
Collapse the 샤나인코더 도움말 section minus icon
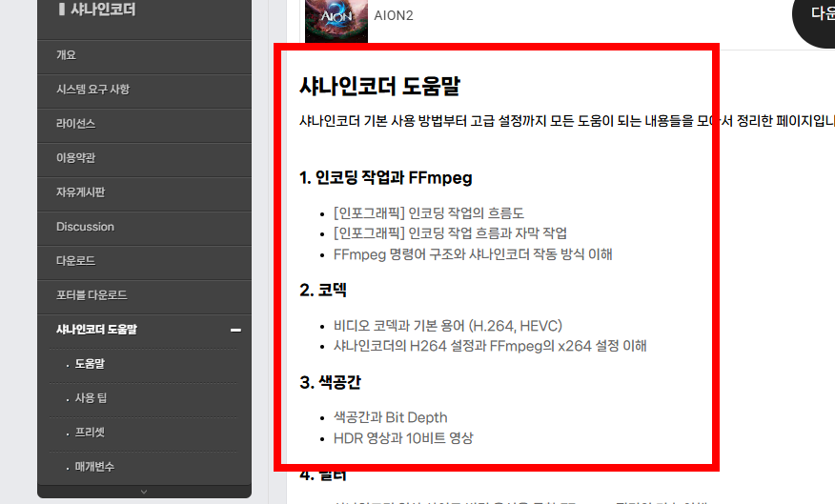[x=235, y=330]
